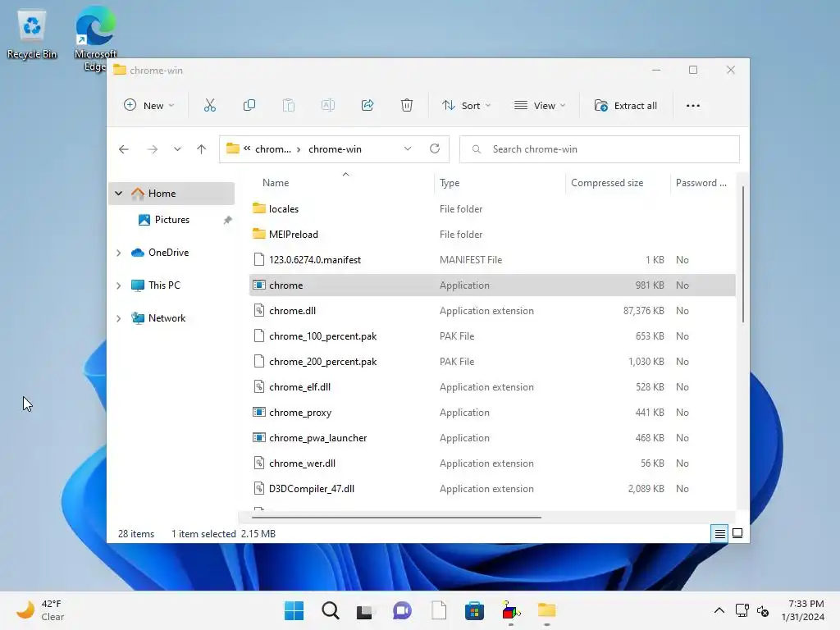The height and width of the screenshot is (630, 840).
Task: Click in the Search chrome-win field
Action: [x=600, y=149]
